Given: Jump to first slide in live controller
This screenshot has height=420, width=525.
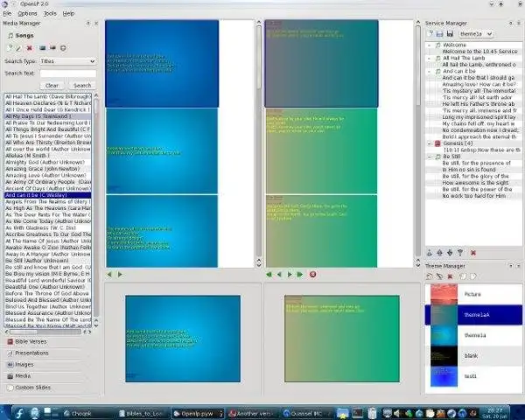Looking at the screenshot, I should 269,275.
